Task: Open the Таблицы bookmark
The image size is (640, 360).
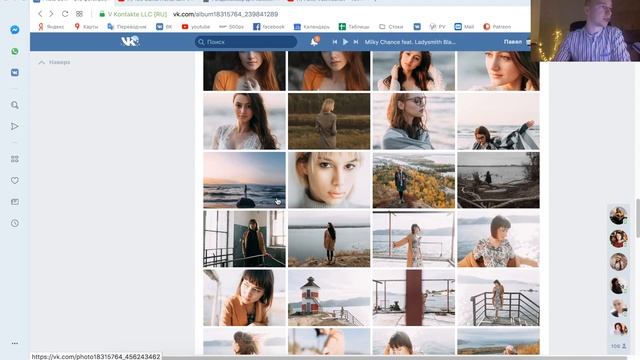Action: click(354, 27)
